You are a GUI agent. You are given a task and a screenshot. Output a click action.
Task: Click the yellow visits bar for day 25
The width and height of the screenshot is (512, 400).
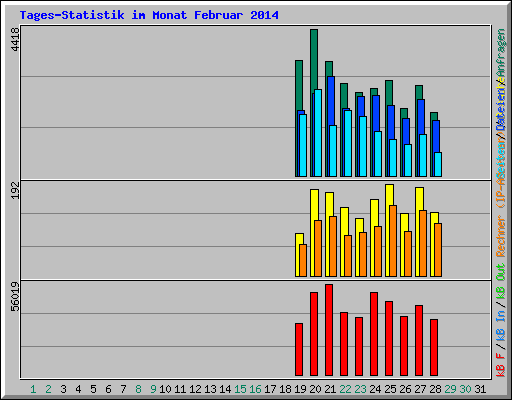[x=389, y=195]
